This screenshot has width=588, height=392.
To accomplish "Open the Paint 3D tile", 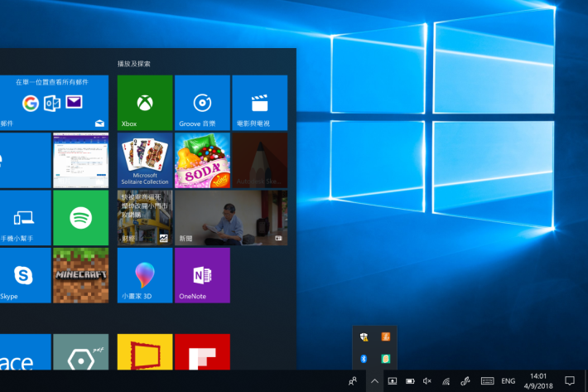I will point(145,275).
